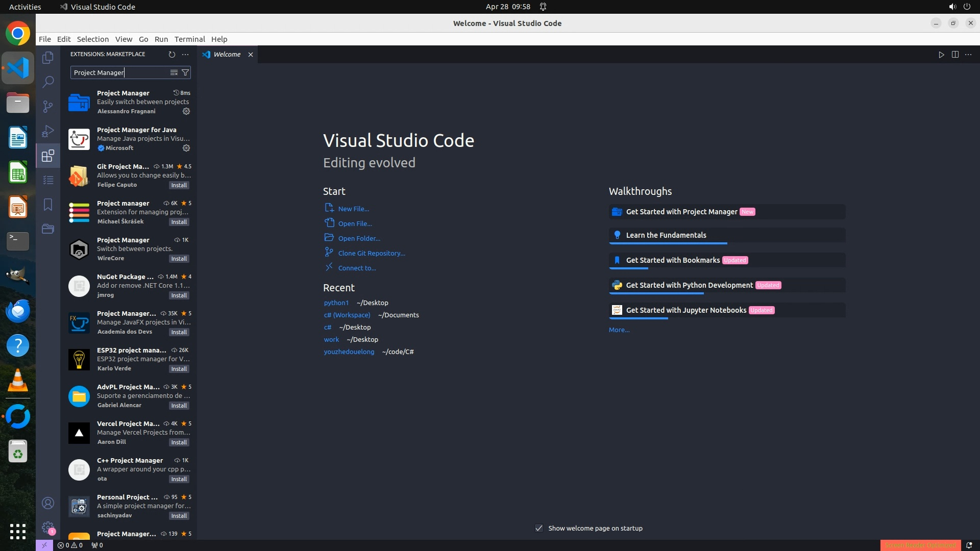Open manage gear for Project Manager extension
The image size is (980, 551).
pos(186,111)
